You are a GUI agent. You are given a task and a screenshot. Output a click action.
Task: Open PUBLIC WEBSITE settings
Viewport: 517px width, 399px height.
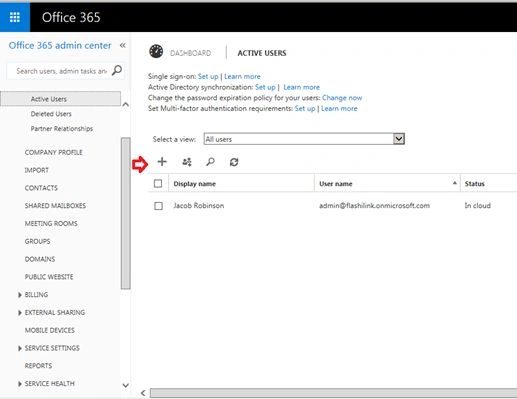(49, 277)
